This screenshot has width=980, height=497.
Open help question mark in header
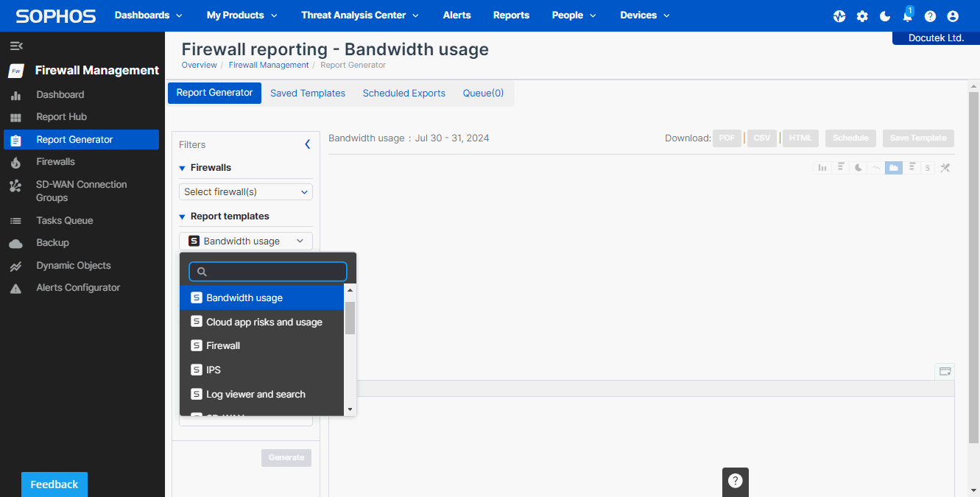coord(930,16)
